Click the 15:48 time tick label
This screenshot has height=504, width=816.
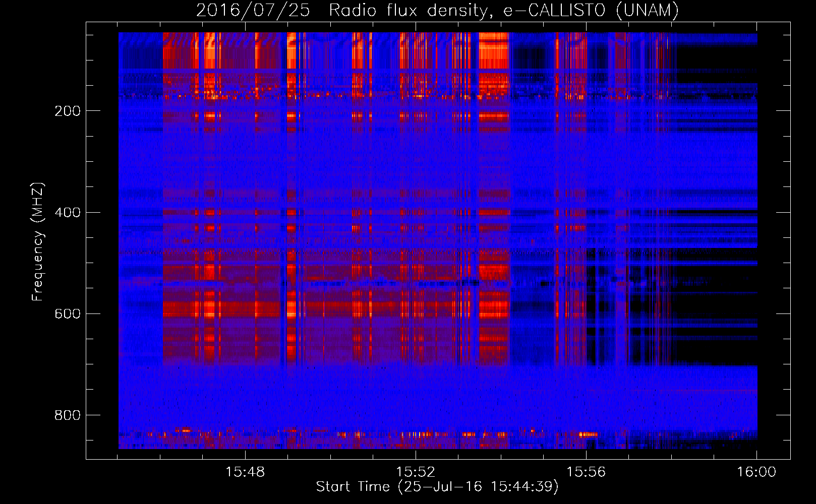(245, 472)
